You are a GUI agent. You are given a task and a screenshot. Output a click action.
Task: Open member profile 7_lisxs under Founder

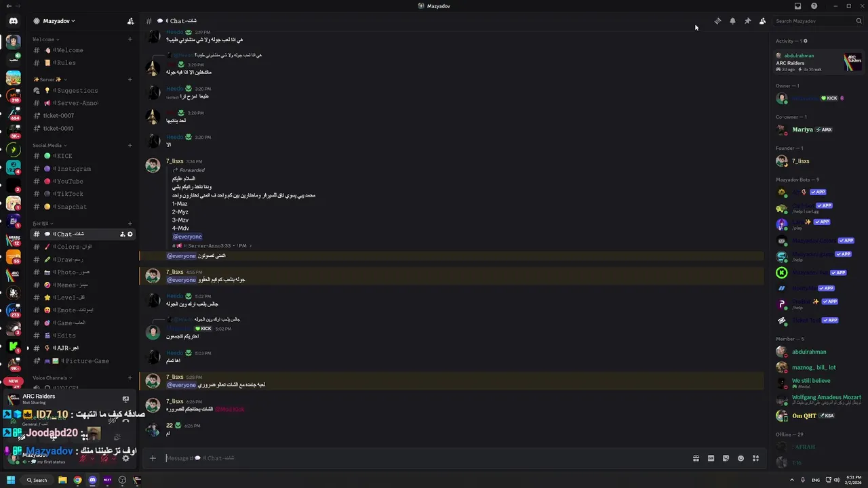(x=800, y=161)
